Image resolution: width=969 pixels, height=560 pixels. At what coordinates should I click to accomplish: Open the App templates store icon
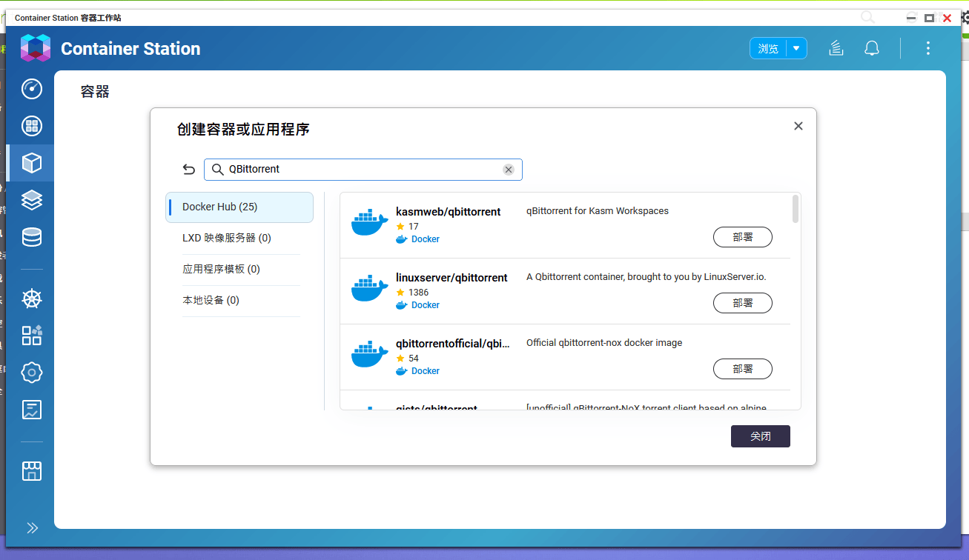[x=32, y=471]
